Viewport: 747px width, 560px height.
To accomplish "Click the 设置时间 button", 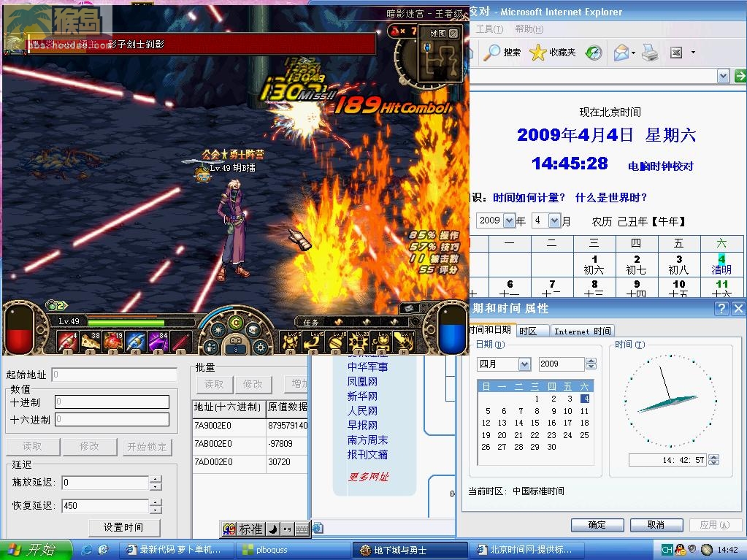I will [124, 528].
